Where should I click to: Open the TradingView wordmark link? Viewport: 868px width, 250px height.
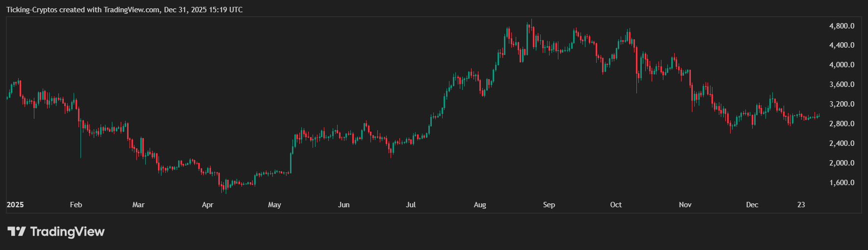(x=67, y=231)
